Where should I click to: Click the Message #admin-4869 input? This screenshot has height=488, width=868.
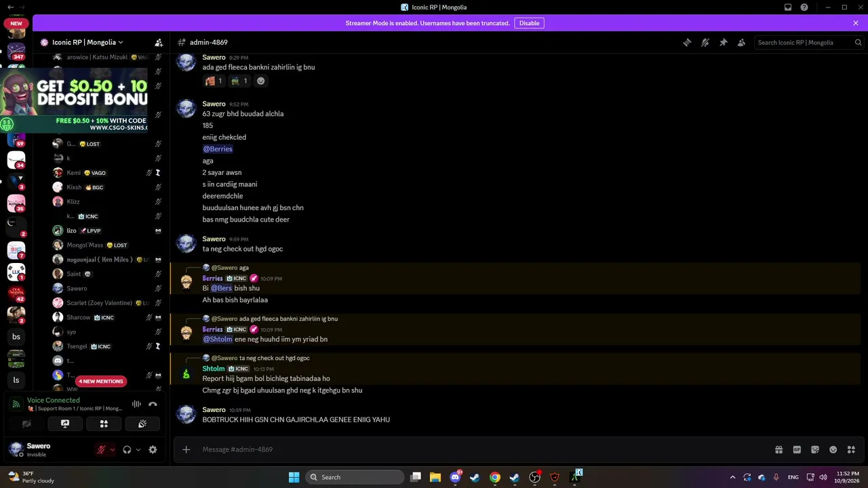[475, 449]
